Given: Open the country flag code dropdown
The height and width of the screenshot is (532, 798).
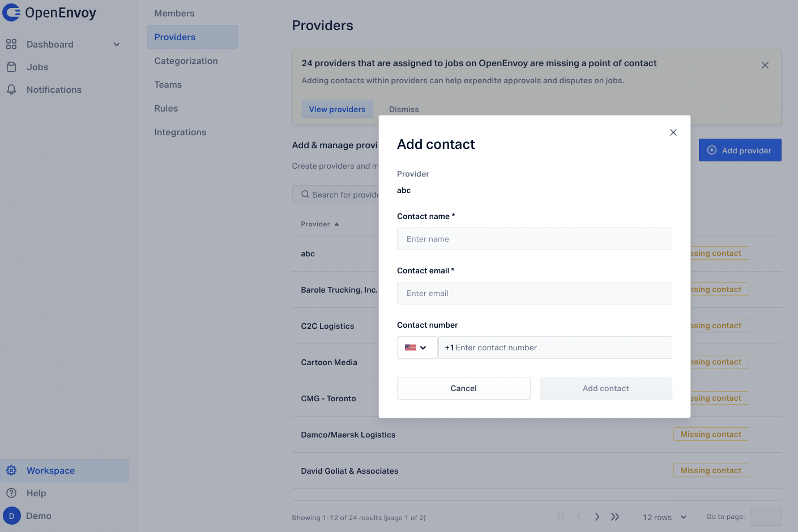Looking at the screenshot, I should pos(417,347).
